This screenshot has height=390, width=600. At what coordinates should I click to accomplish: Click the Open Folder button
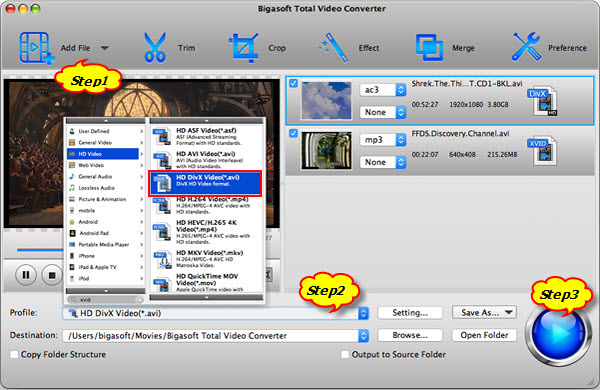coord(484,335)
